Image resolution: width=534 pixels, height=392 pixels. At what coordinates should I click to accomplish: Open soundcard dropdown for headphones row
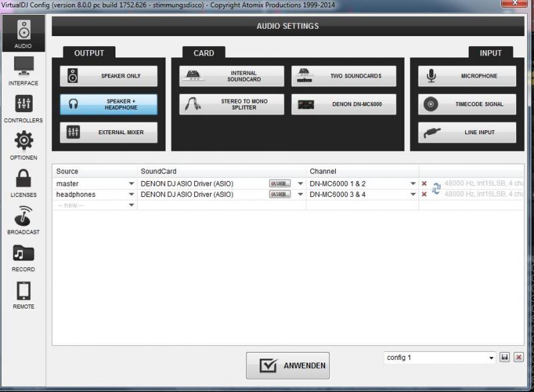point(300,194)
